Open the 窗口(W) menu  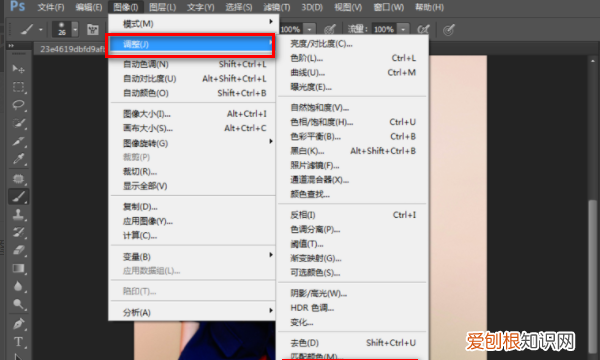pyautogui.click(x=388, y=7)
